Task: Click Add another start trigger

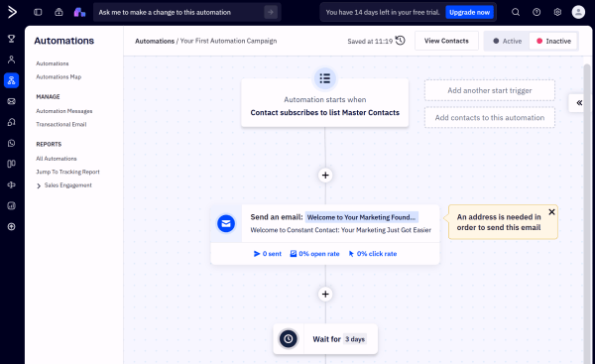Action: [490, 90]
